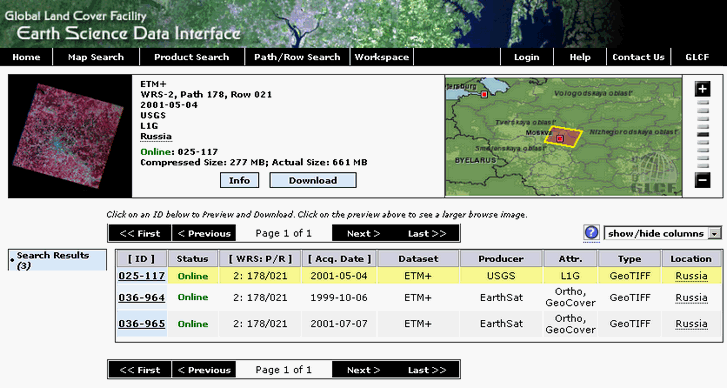Viewport: 727px width, 388px height.
Task: Go to Path/Row Search menu
Action: pyautogui.click(x=297, y=57)
